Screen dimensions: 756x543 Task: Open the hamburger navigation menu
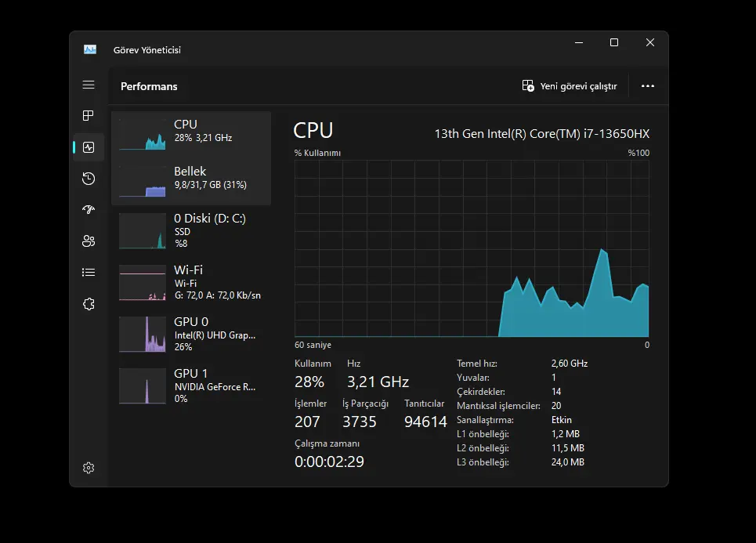(89, 85)
